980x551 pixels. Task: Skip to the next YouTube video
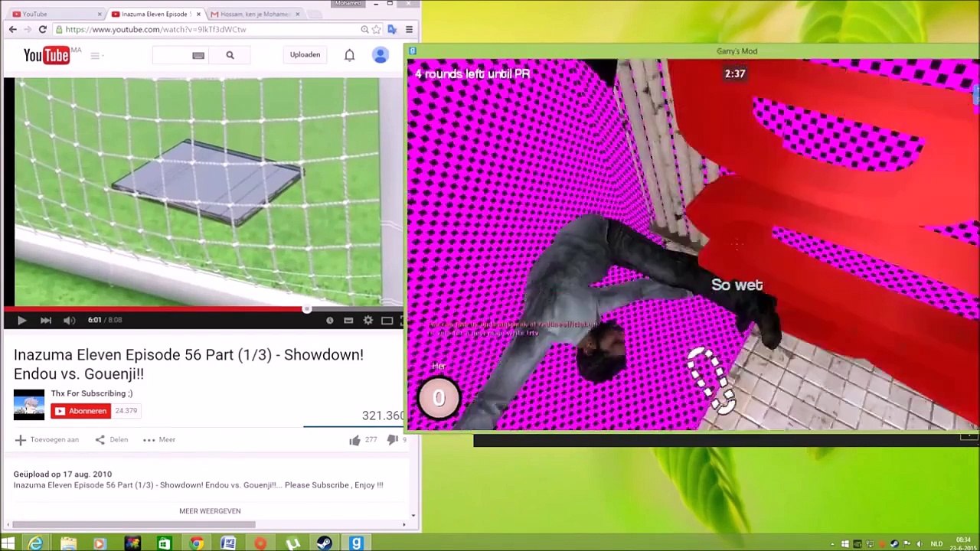[46, 321]
